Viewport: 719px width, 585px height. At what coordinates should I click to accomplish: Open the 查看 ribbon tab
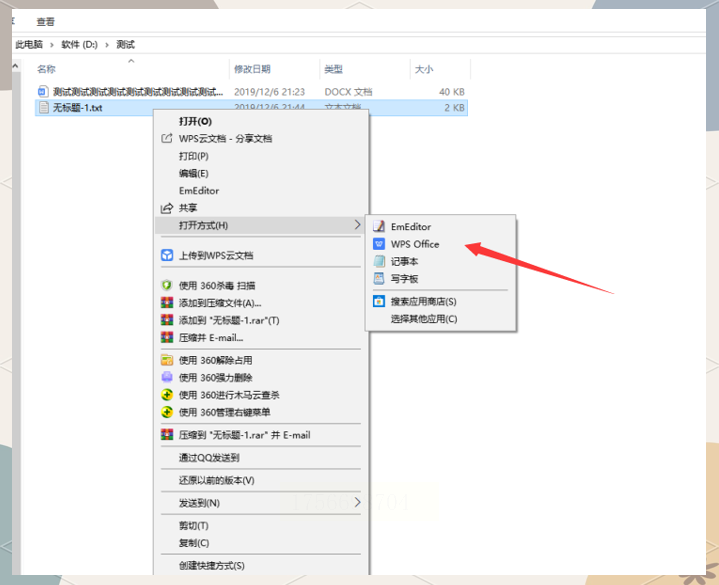45,22
